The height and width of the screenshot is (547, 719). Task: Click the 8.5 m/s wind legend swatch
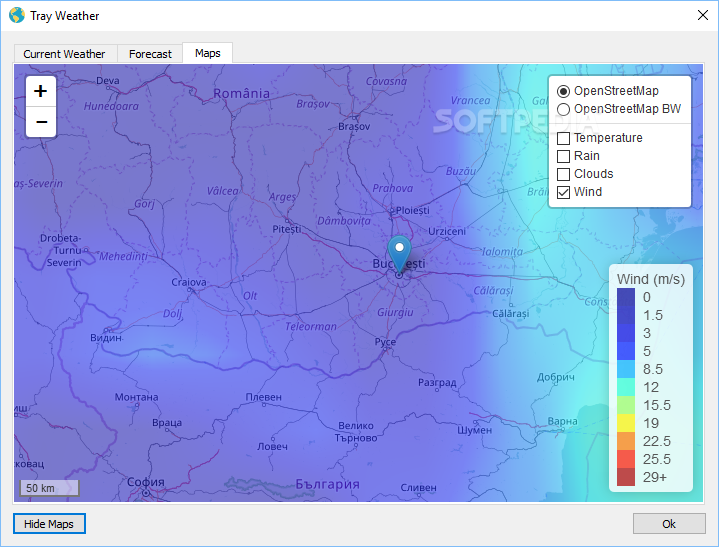626,369
